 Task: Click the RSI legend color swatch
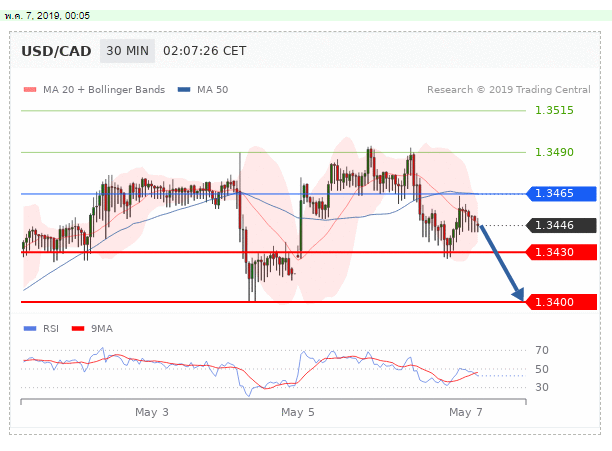[x=30, y=328]
